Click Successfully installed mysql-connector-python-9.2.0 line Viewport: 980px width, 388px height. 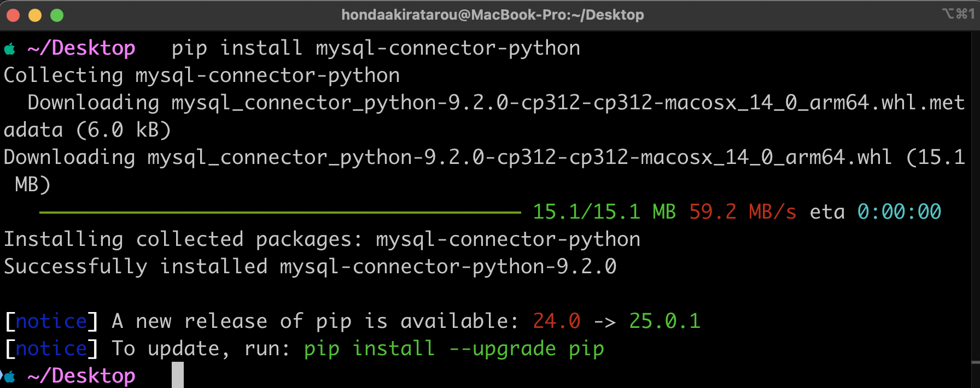[x=309, y=266]
